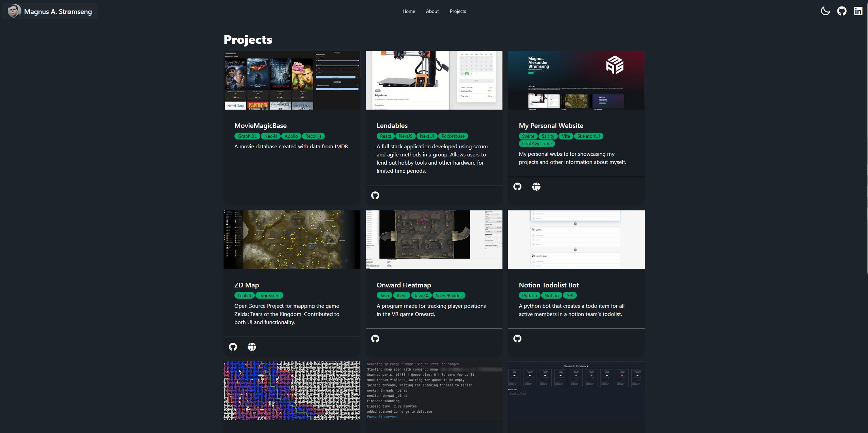This screenshot has width=868, height=433.
Task: Click the Python tag on Notion Todolist Bot
Action: [x=528, y=295]
